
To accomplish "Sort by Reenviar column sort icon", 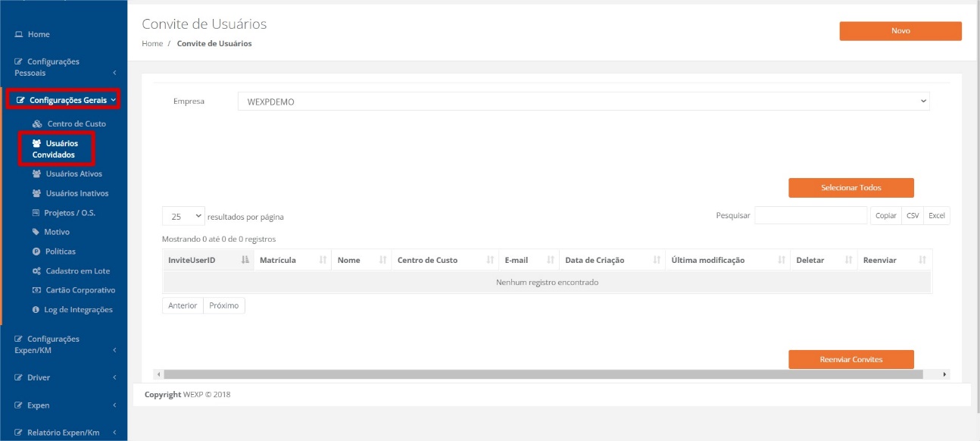I will pyautogui.click(x=922, y=260).
